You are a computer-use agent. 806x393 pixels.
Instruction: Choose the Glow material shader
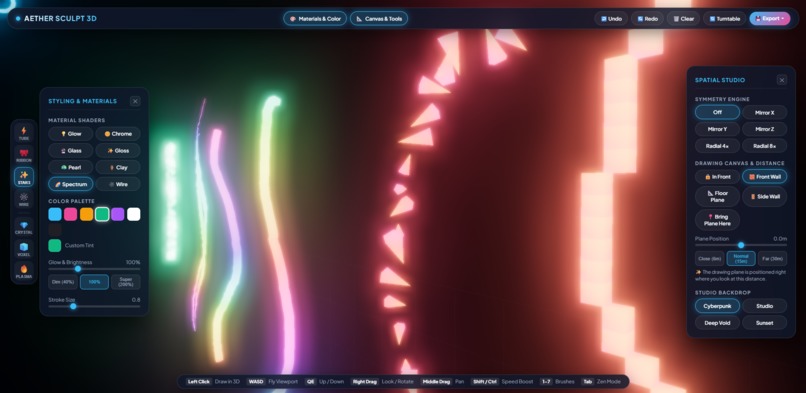[71, 134]
